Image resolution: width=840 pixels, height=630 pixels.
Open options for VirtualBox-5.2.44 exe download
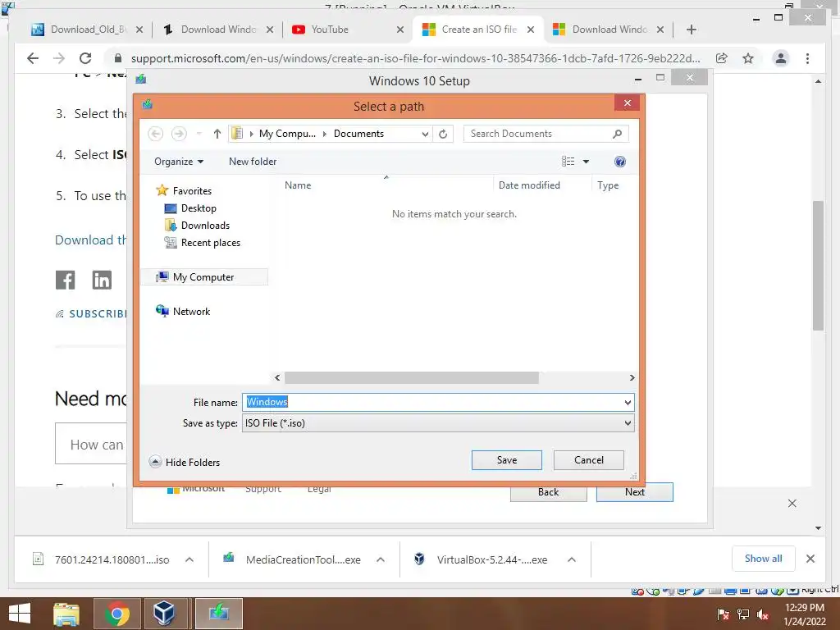pyautogui.click(x=572, y=559)
